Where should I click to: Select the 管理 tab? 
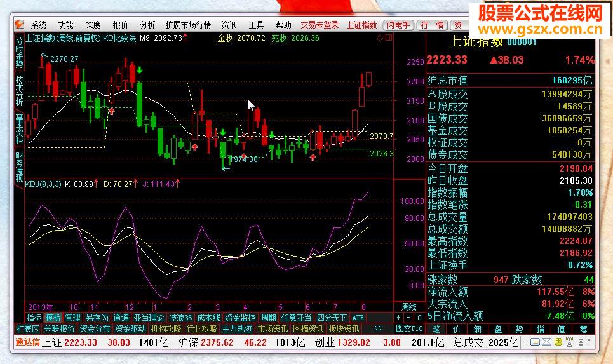click(72, 318)
